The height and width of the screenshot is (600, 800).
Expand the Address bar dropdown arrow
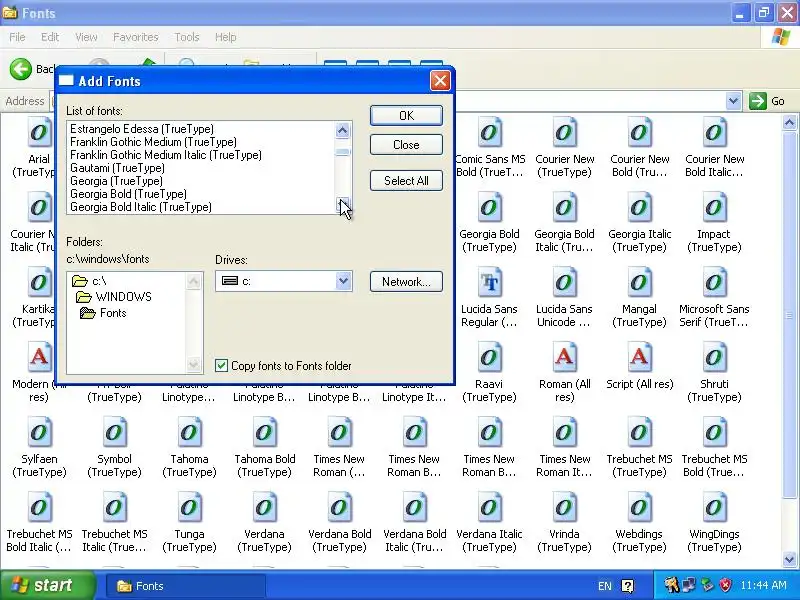tap(733, 101)
